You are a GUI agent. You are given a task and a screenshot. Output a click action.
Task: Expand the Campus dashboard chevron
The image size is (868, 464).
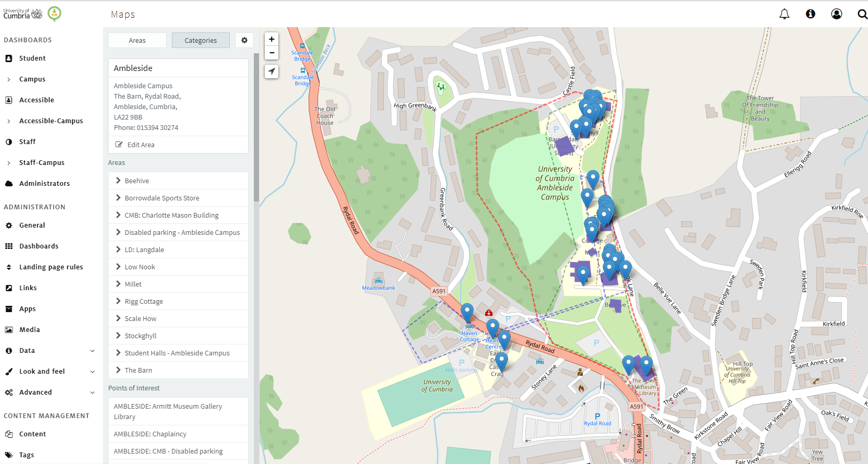pos(9,79)
